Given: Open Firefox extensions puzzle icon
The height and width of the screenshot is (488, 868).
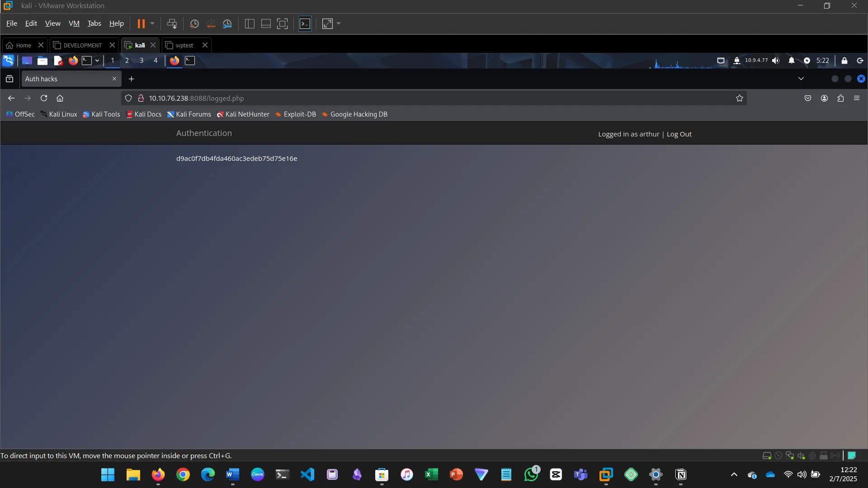Looking at the screenshot, I should 840,98.
